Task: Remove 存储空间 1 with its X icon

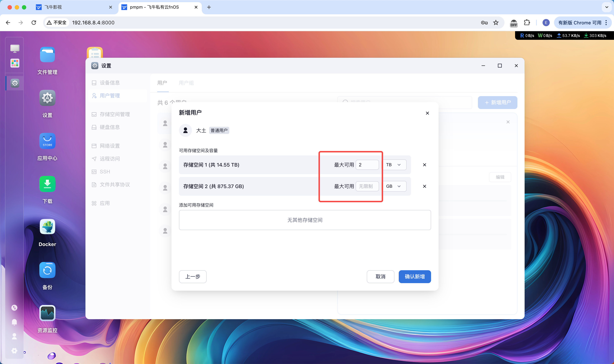Action: (x=424, y=165)
